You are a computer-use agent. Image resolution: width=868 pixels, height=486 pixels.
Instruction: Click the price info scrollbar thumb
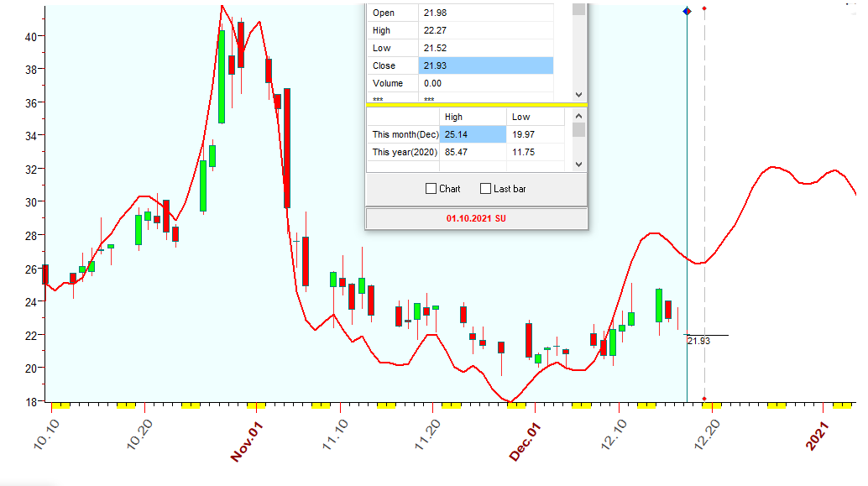click(x=578, y=9)
